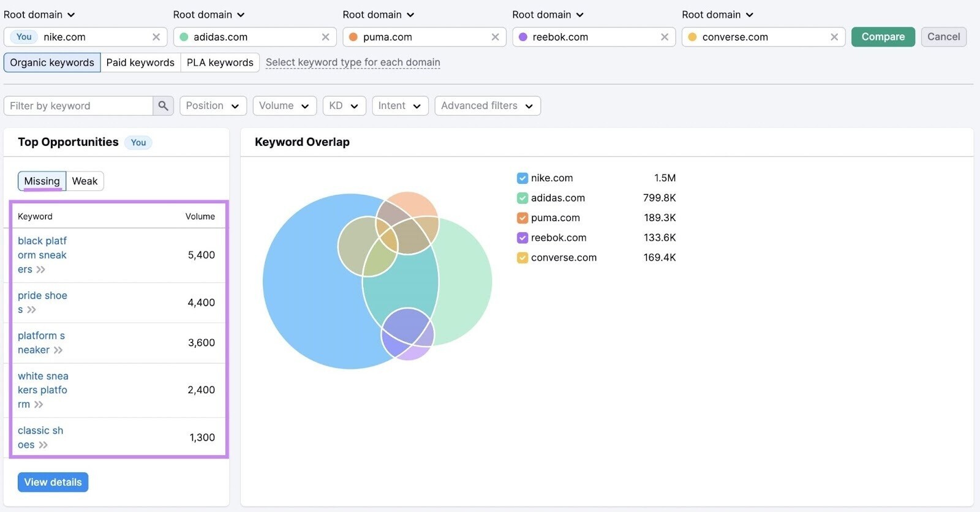Switch to Weak opportunities tab
This screenshot has height=512, width=980.
coord(85,181)
